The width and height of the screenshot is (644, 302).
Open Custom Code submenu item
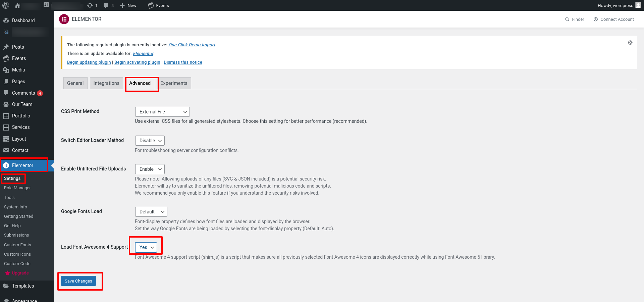(x=17, y=264)
